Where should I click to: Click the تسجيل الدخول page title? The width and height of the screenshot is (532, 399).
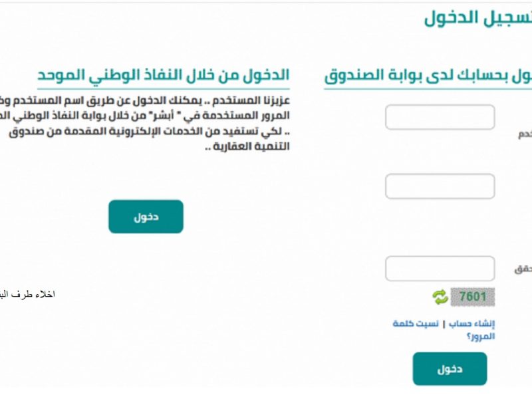tap(478, 17)
